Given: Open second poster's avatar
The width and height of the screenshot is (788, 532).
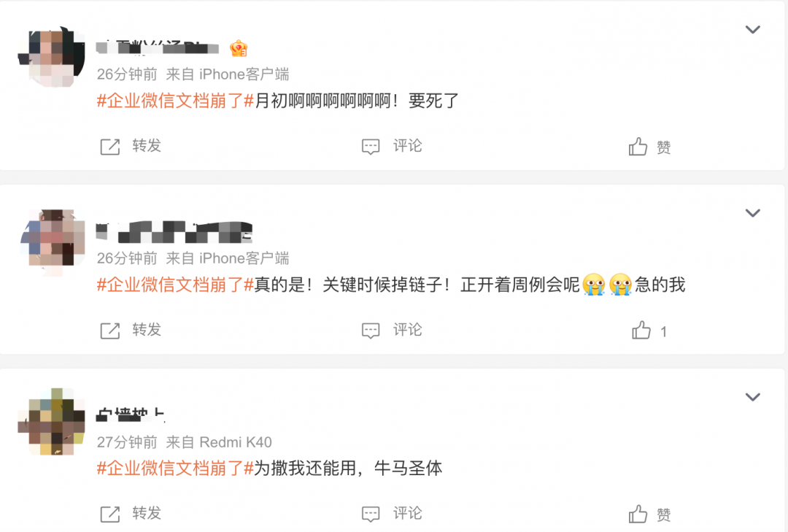Looking at the screenshot, I should tap(51, 242).
